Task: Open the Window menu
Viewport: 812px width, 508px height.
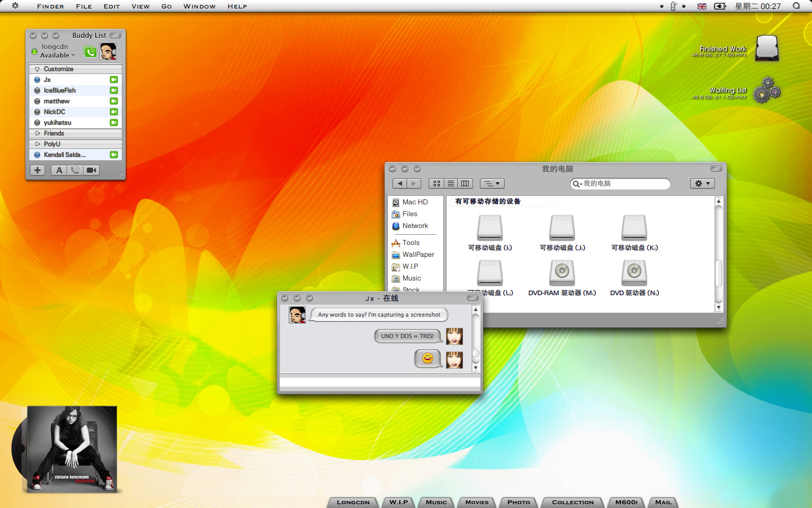Action: (x=200, y=6)
